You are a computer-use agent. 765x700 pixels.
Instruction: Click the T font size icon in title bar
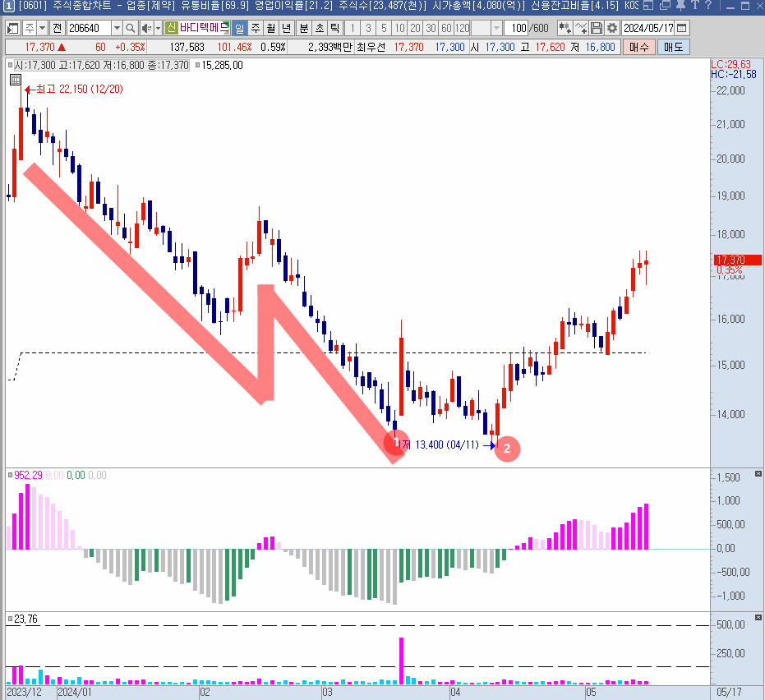pos(695,6)
